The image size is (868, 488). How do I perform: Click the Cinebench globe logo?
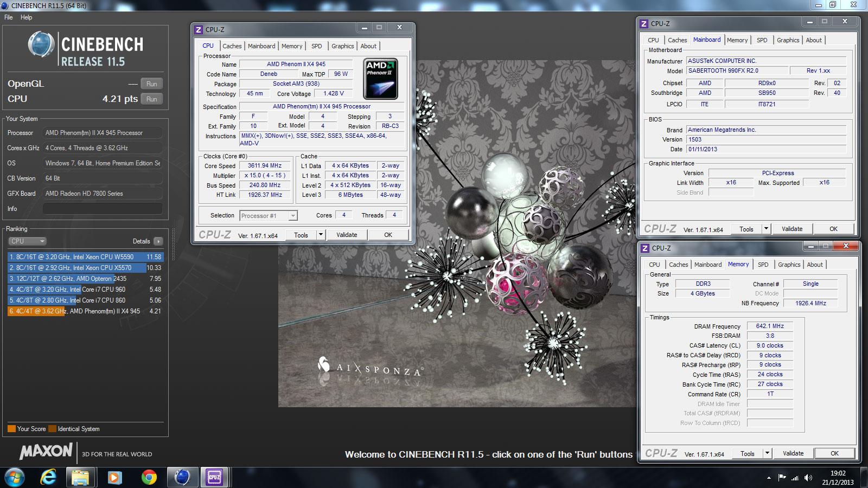[x=41, y=44]
